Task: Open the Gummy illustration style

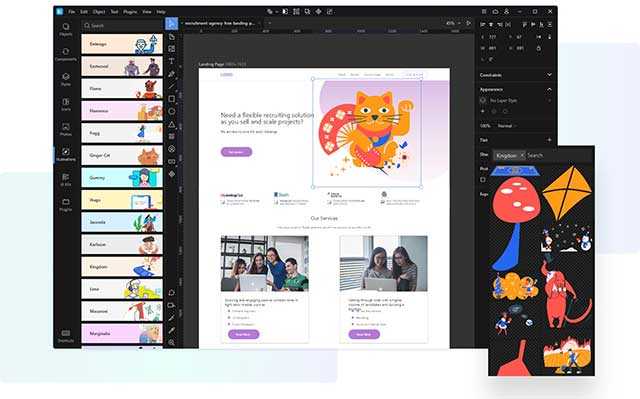Action: point(122,178)
